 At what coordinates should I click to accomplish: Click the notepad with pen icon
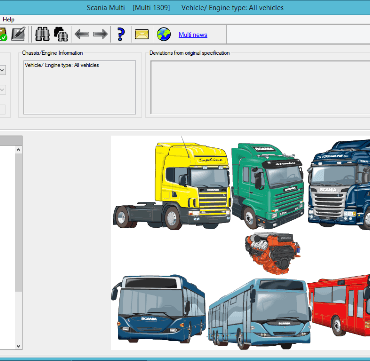pyautogui.click(x=18, y=34)
